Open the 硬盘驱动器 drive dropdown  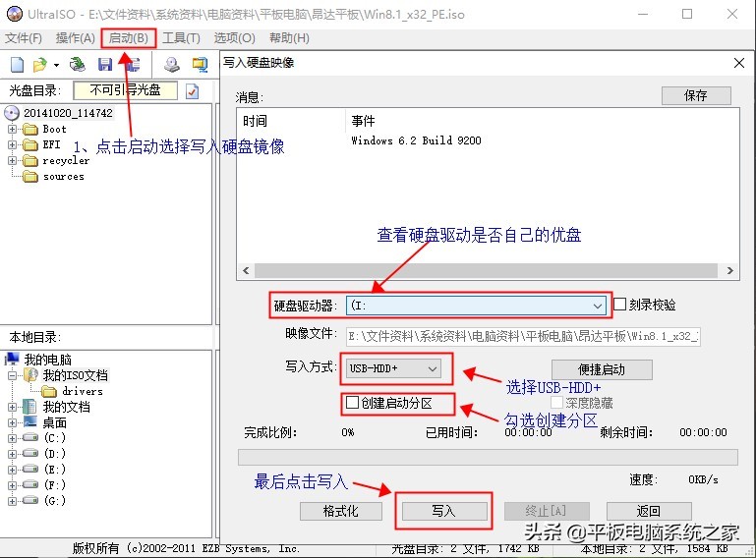click(x=597, y=306)
